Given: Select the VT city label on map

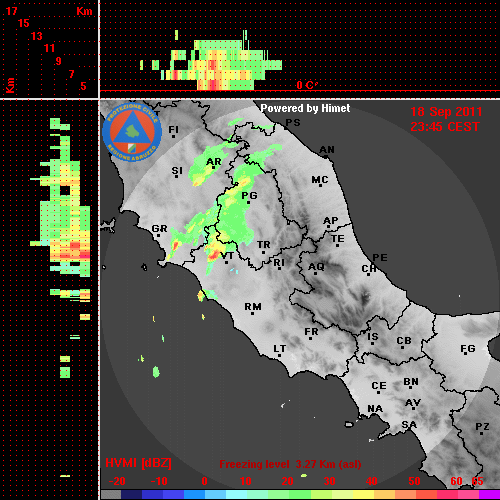Looking at the screenshot, I should [227, 256].
